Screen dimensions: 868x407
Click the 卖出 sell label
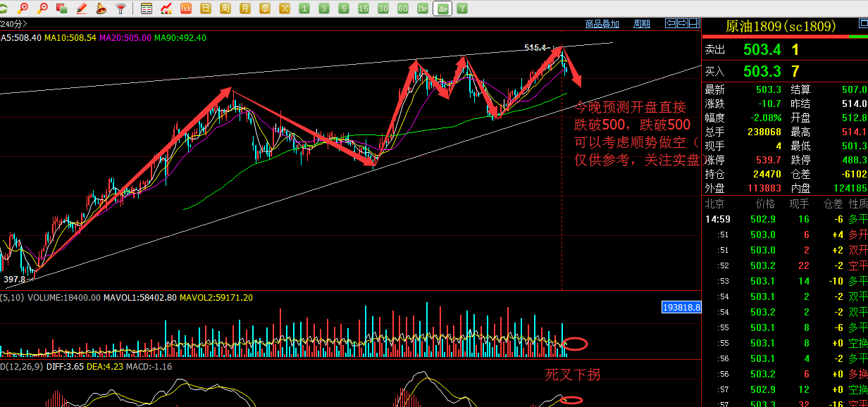tap(715, 50)
